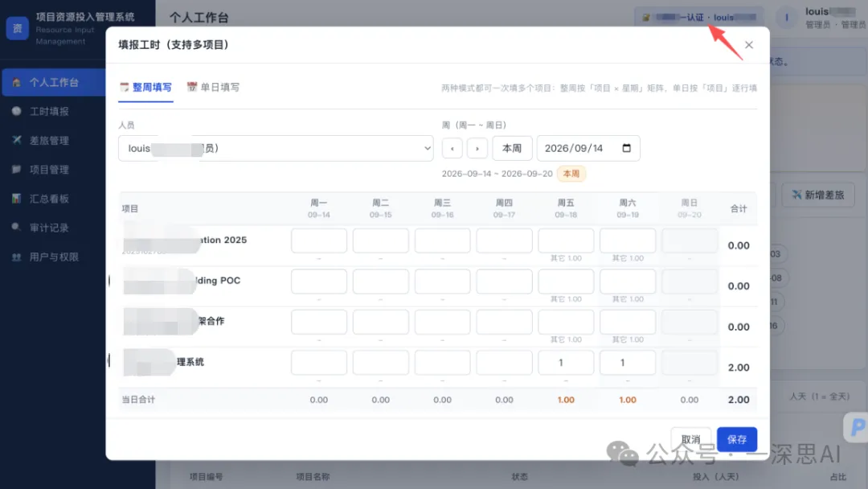This screenshot has height=489, width=868.
Task: Go to the previous week
Action: (x=452, y=149)
